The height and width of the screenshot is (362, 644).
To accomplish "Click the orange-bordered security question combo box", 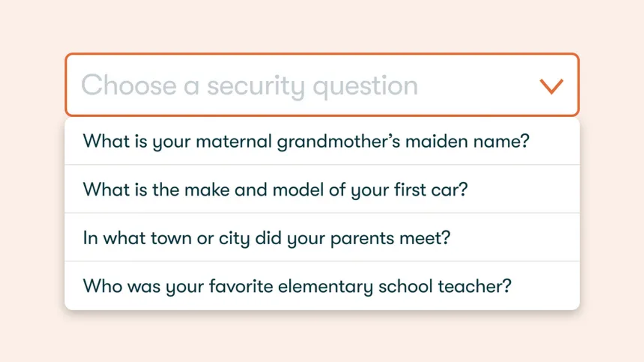I will click(322, 85).
